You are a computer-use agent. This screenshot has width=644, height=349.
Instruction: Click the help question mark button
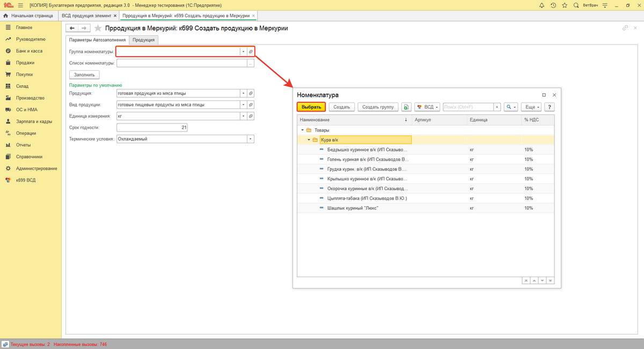point(550,107)
